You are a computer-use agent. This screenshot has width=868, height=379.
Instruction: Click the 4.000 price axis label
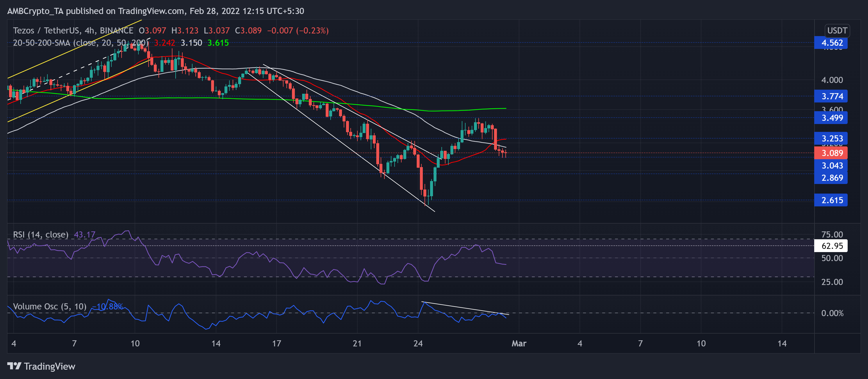click(832, 80)
